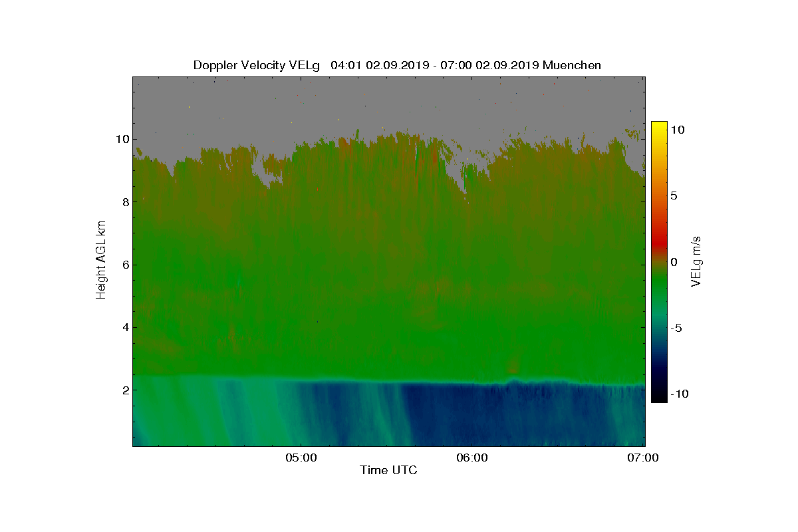Click the "05:00" time tick label
The image size is (798, 532).
[301, 458]
